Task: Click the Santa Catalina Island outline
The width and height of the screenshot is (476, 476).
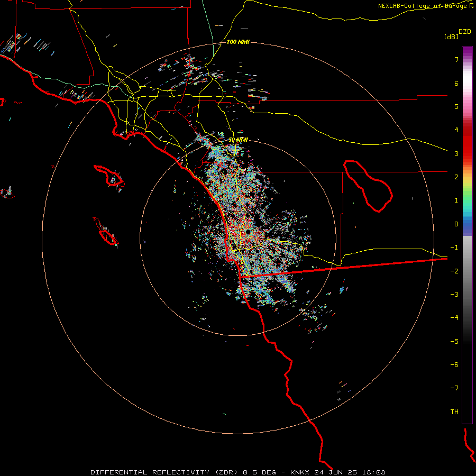Action: [109, 176]
